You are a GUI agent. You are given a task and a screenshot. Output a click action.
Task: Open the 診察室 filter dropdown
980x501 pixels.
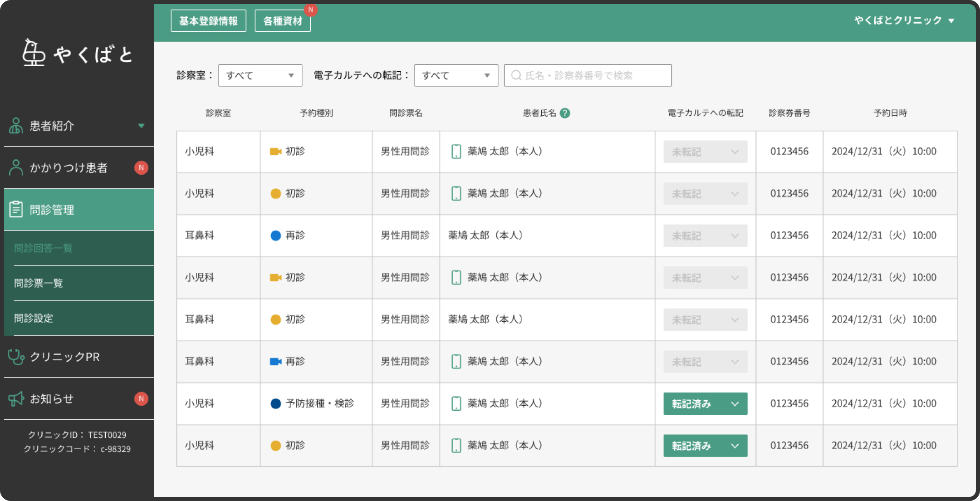(x=260, y=75)
